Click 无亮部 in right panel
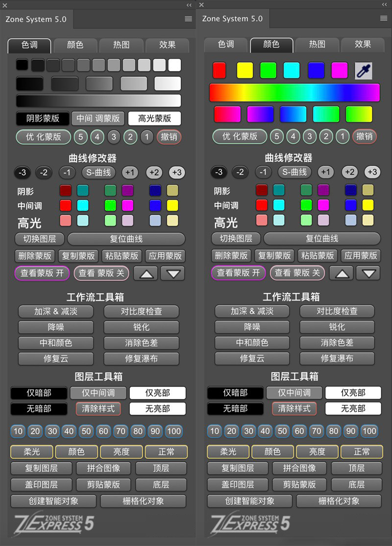The height and width of the screenshot is (546, 392). pyautogui.click(x=353, y=409)
